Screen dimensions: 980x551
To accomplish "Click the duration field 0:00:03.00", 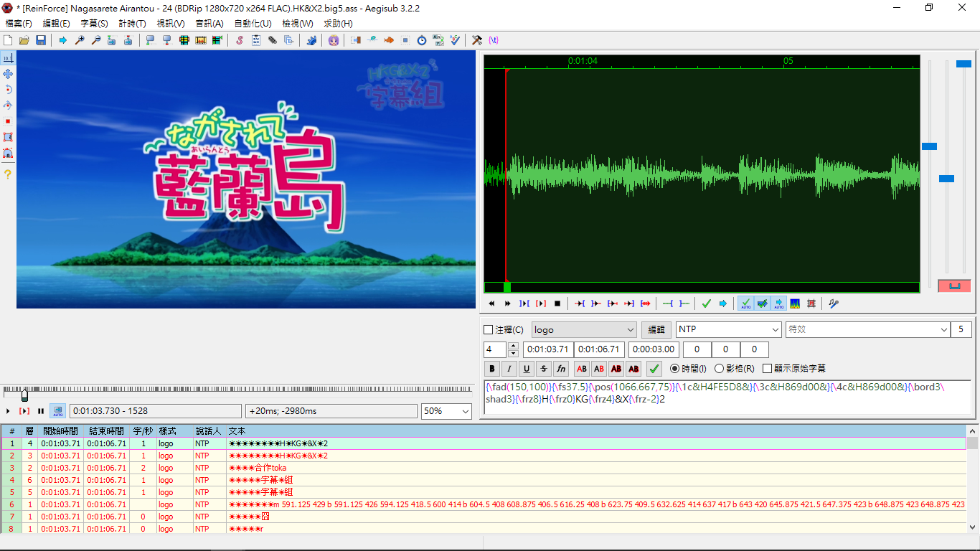I will tap(654, 349).
